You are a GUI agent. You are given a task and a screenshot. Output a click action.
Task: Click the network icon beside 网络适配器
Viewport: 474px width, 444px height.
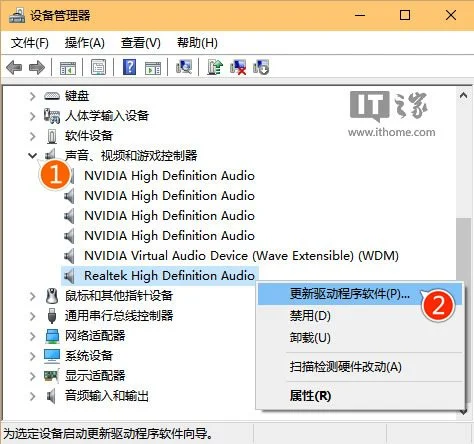[52, 336]
